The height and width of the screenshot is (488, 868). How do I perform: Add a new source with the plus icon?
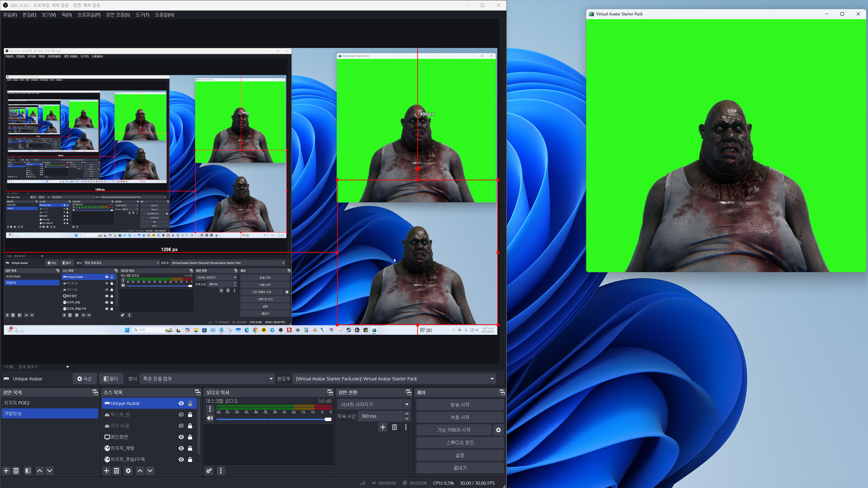pos(106,470)
